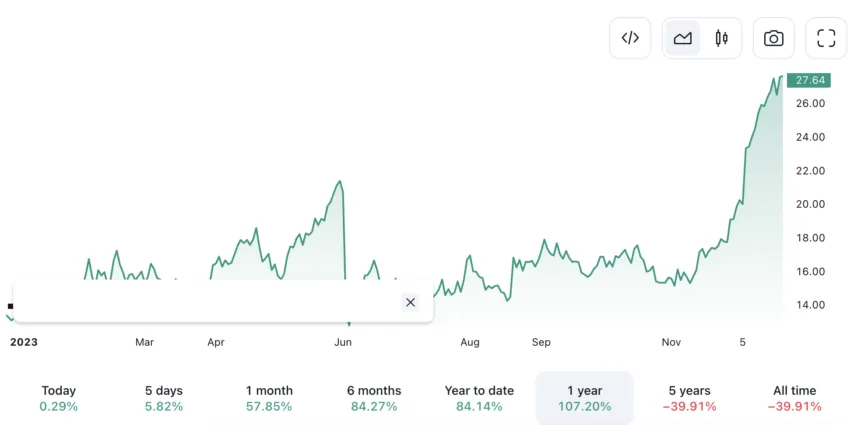The image size is (850, 425).
Task: Open the embed code icon
Action: point(630,38)
